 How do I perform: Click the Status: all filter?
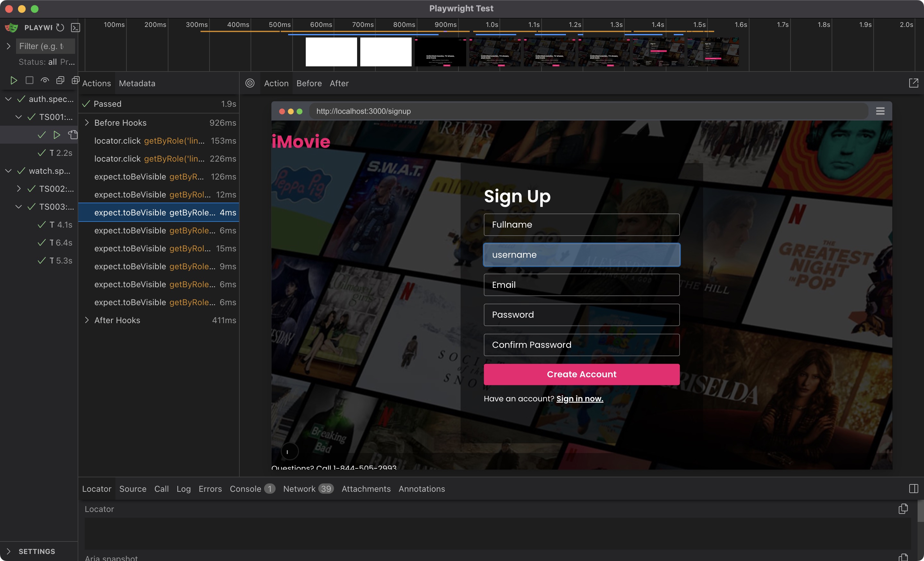[38, 62]
